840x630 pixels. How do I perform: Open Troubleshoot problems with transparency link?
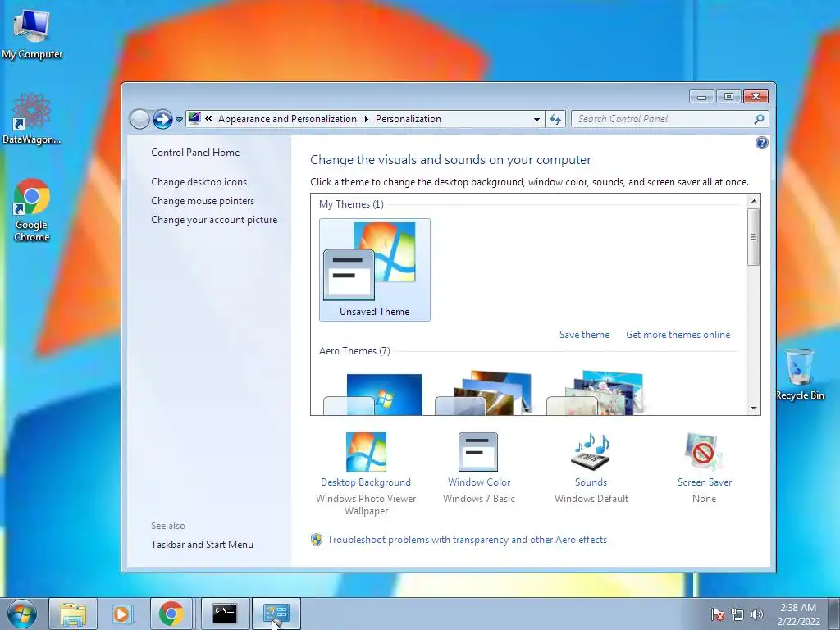pos(467,540)
